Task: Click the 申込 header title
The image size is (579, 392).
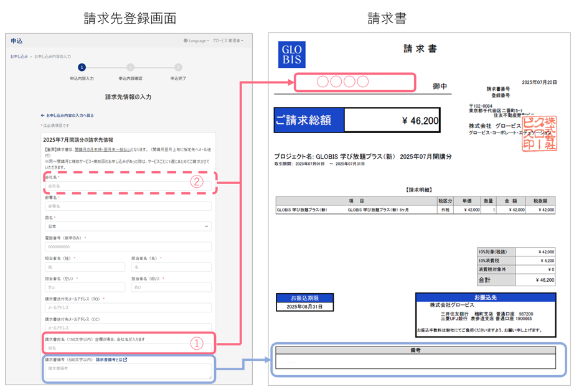Action: [x=17, y=41]
